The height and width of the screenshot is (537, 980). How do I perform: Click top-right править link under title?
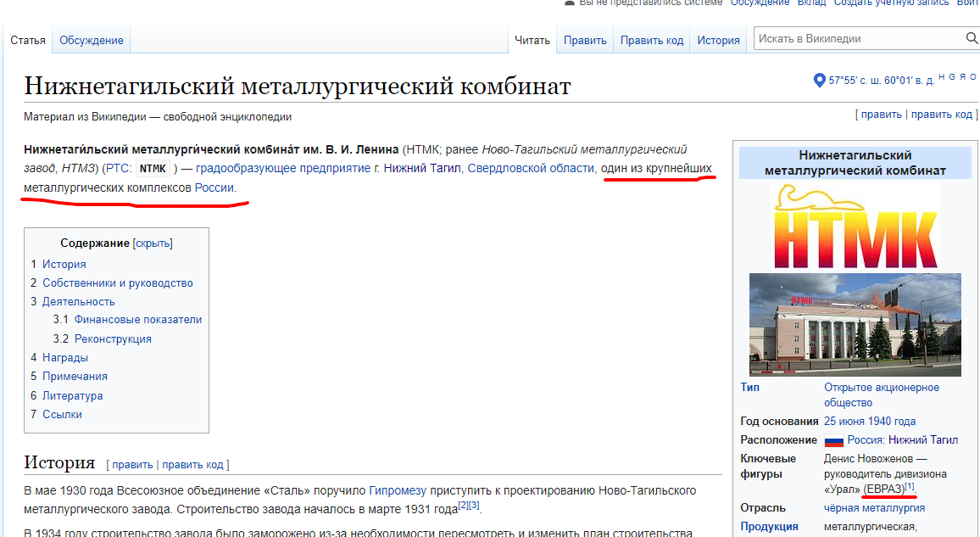click(x=882, y=115)
